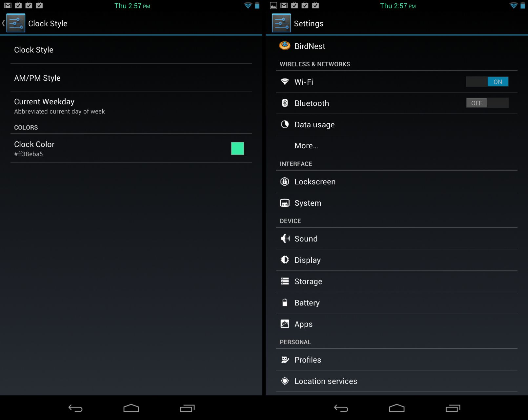Screen dimensions: 528x420
Task: Tap the clock time on left status bar
Action: [132, 6]
